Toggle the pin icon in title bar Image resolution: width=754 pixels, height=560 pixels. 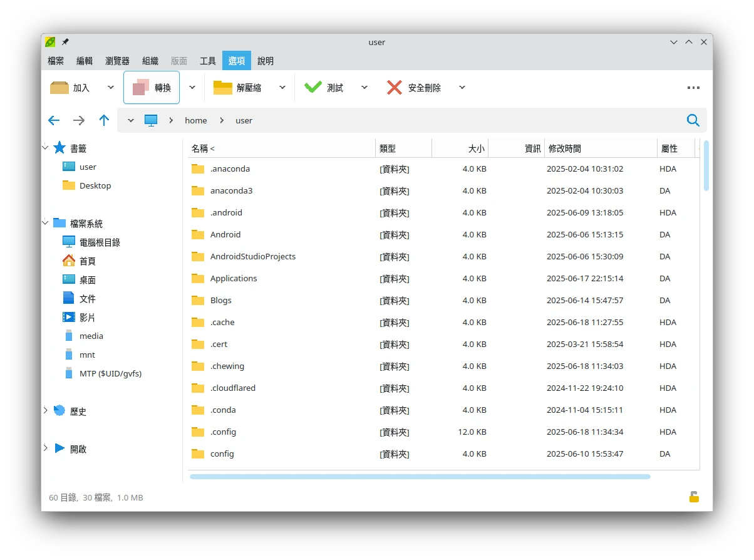pyautogui.click(x=65, y=42)
